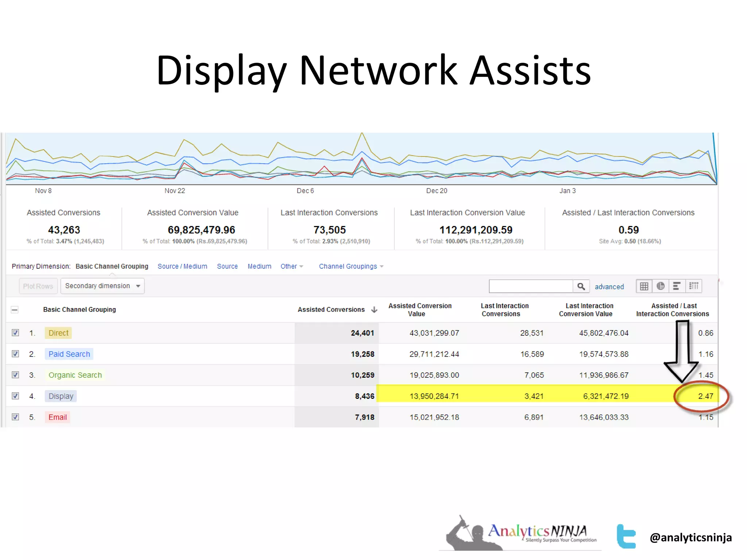Switch to performance bar view icon

[677, 286]
